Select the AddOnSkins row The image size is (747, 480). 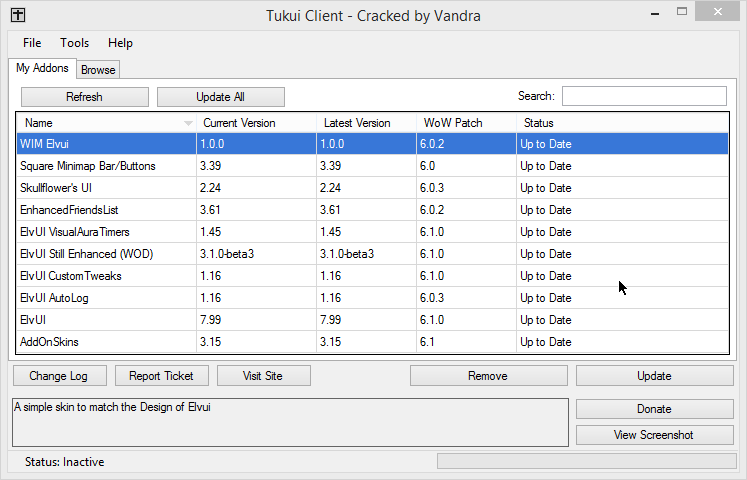tap(106, 342)
